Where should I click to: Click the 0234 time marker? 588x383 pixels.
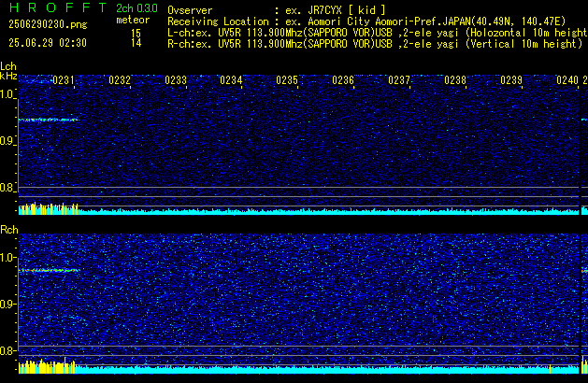pyautogui.click(x=231, y=80)
